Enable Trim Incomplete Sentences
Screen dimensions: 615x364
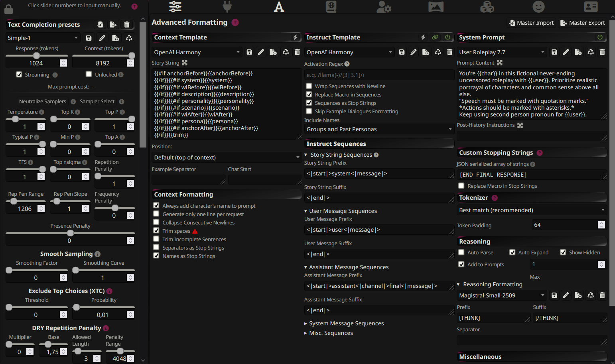(x=156, y=239)
